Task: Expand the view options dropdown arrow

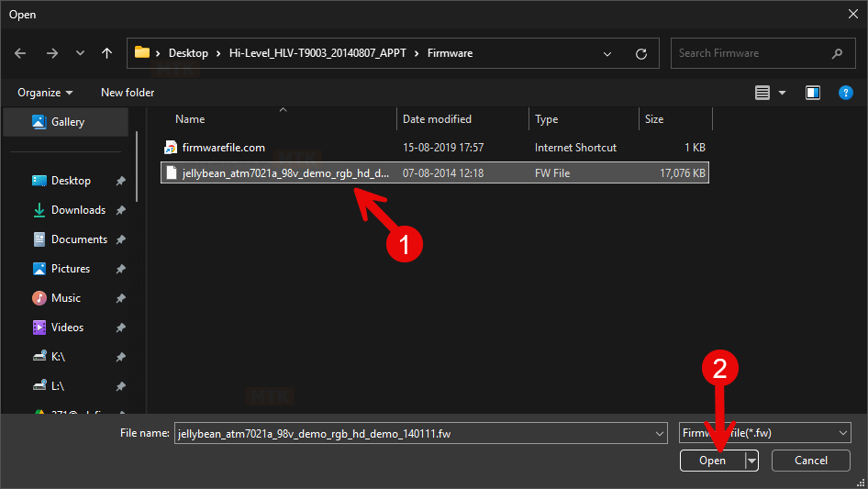Action: pos(783,93)
